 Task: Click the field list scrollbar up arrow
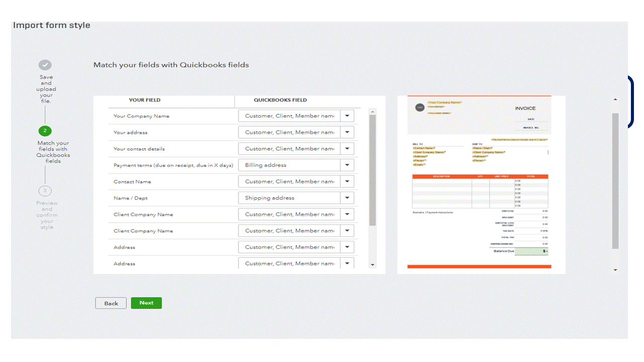click(x=372, y=111)
